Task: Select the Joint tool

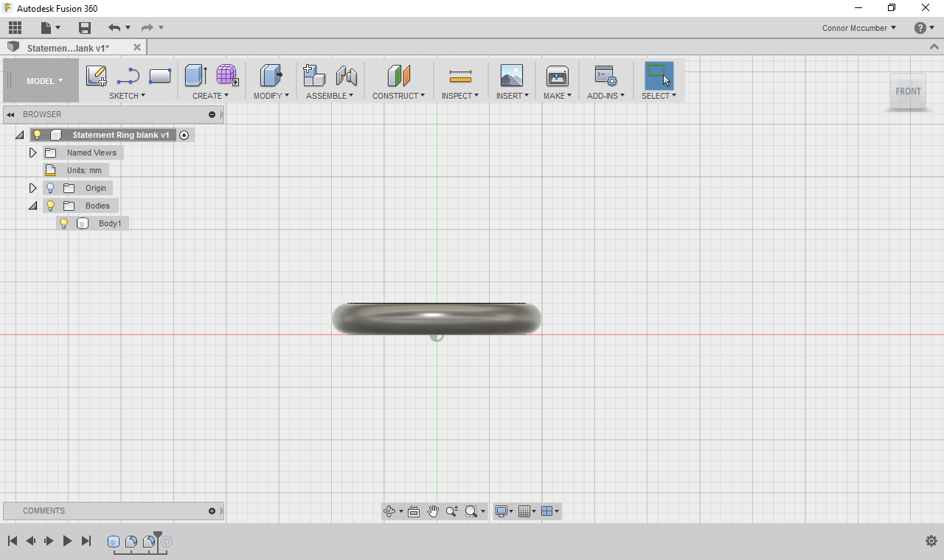Action: 347,76
